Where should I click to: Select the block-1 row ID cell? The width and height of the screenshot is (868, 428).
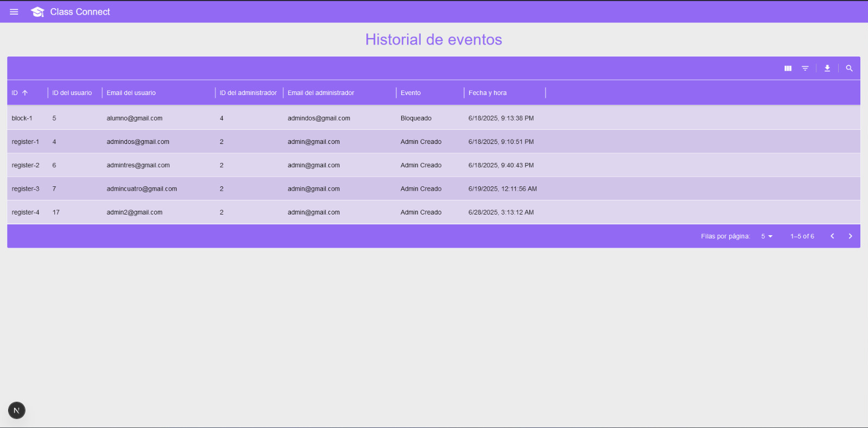pyautogui.click(x=22, y=118)
